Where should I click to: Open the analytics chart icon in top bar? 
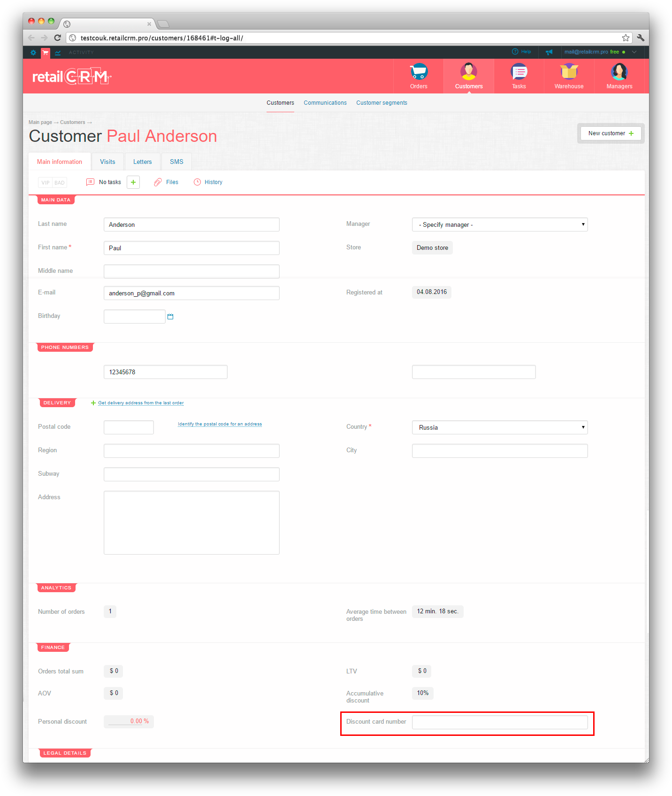click(58, 53)
